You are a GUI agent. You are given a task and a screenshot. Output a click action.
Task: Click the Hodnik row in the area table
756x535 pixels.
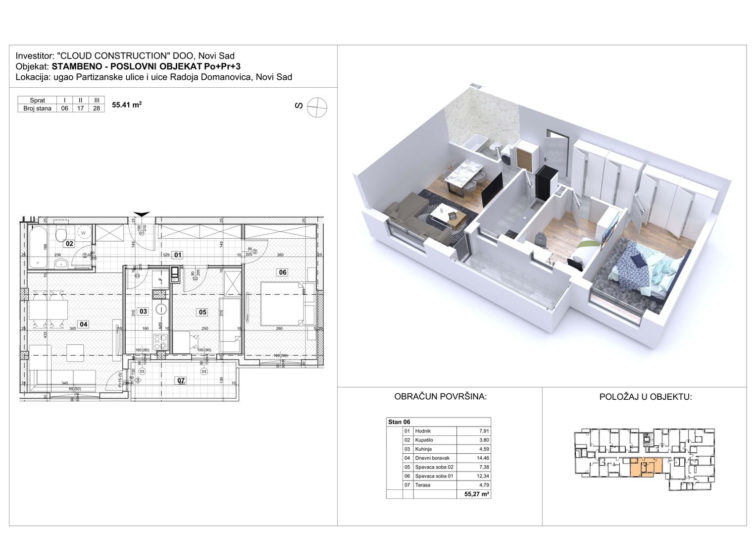[446, 431]
